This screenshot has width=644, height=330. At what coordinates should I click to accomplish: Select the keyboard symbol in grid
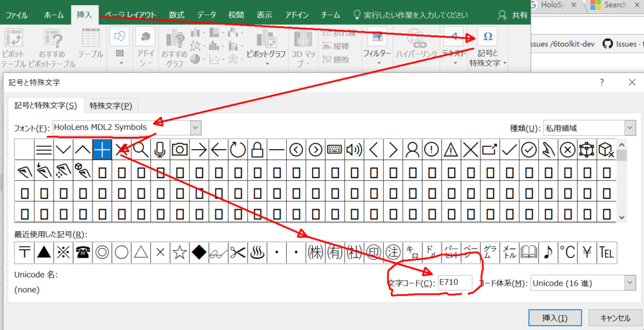(335, 150)
